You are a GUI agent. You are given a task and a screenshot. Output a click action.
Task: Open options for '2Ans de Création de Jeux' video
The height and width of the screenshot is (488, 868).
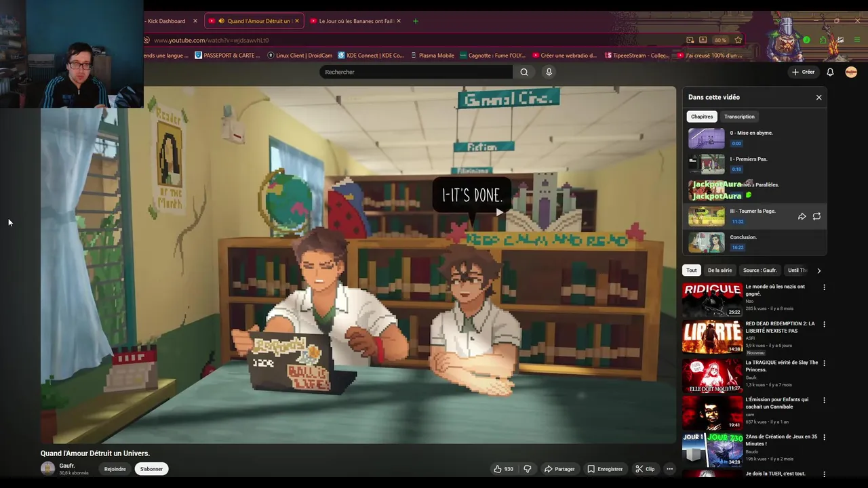(x=824, y=438)
